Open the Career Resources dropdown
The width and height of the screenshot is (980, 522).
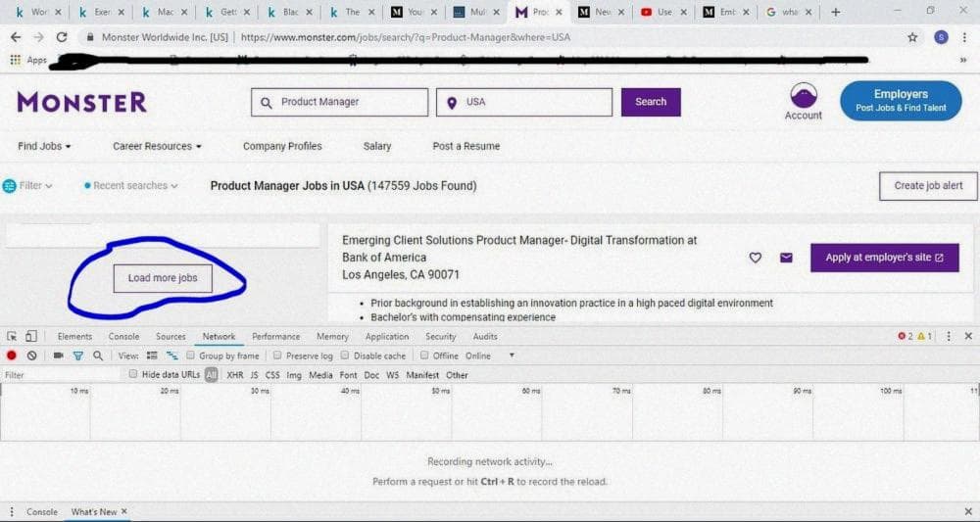[x=157, y=146]
